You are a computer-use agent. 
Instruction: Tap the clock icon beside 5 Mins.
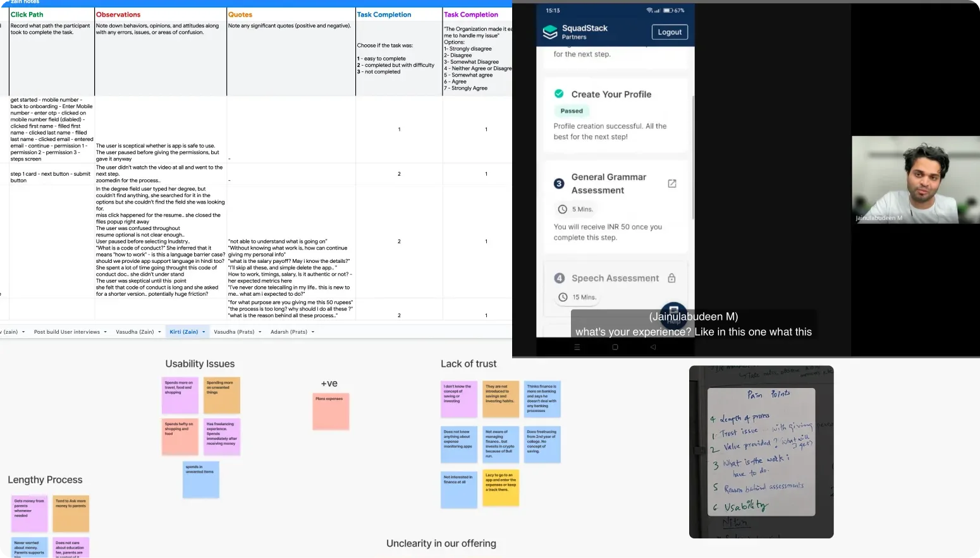click(x=562, y=209)
